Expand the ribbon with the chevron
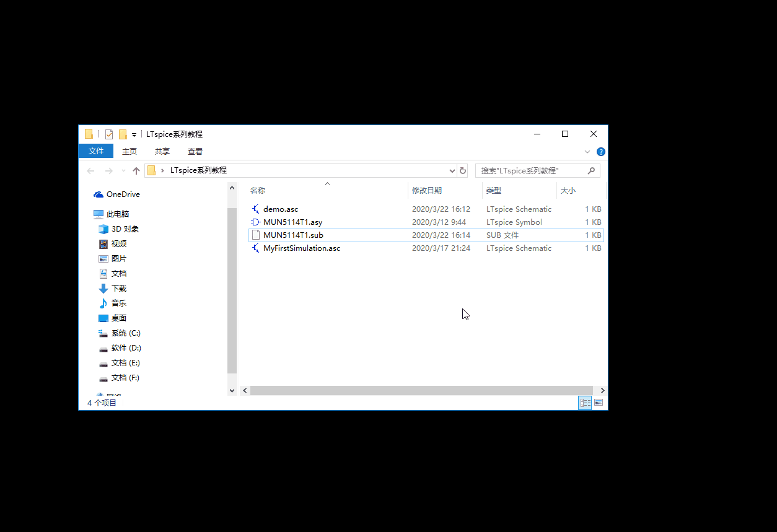 [587, 152]
